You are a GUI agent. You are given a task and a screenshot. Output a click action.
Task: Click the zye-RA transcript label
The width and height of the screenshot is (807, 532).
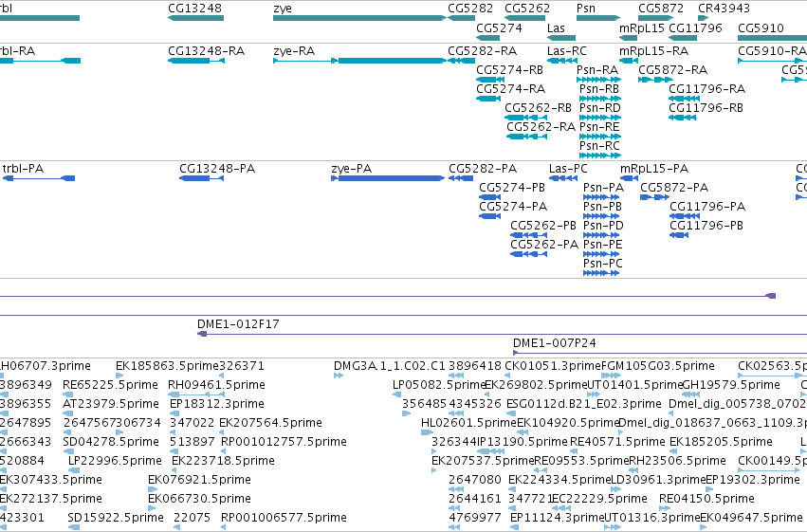[294, 51]
